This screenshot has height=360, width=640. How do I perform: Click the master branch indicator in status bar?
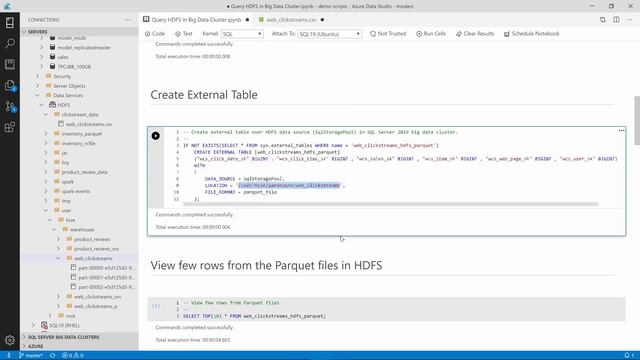[x=31, y=355]
